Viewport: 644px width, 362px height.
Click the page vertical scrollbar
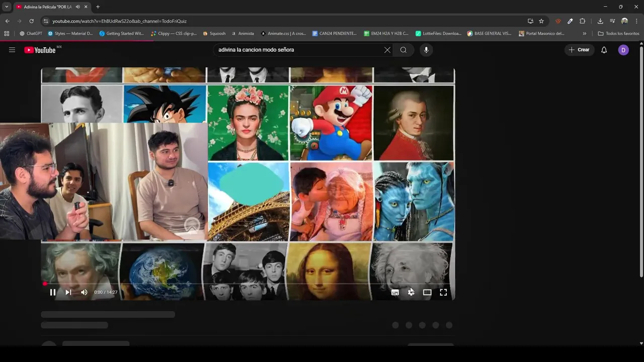641,161
